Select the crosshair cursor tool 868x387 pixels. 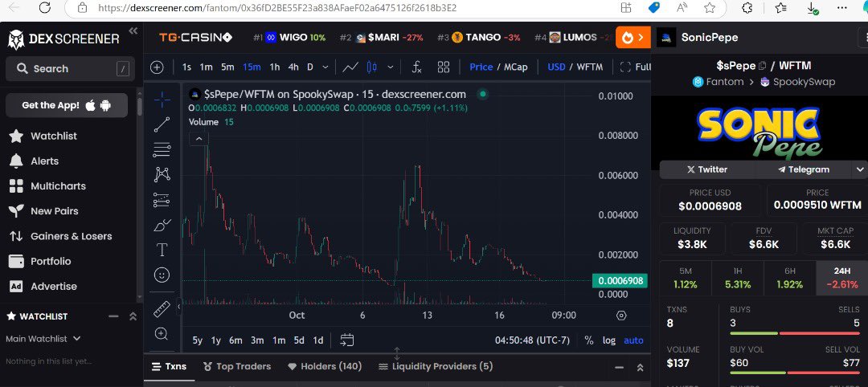click(162, 100)
